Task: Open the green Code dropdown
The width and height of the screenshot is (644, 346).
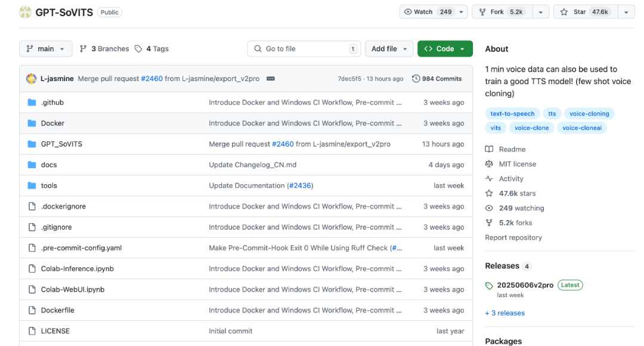Action: [x=445, y=49]
